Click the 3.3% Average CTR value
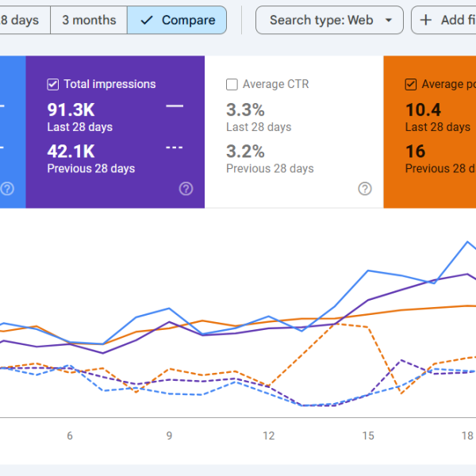Image resolution: width=476 pixels, height=476 pixels. (x=245, y=110)
